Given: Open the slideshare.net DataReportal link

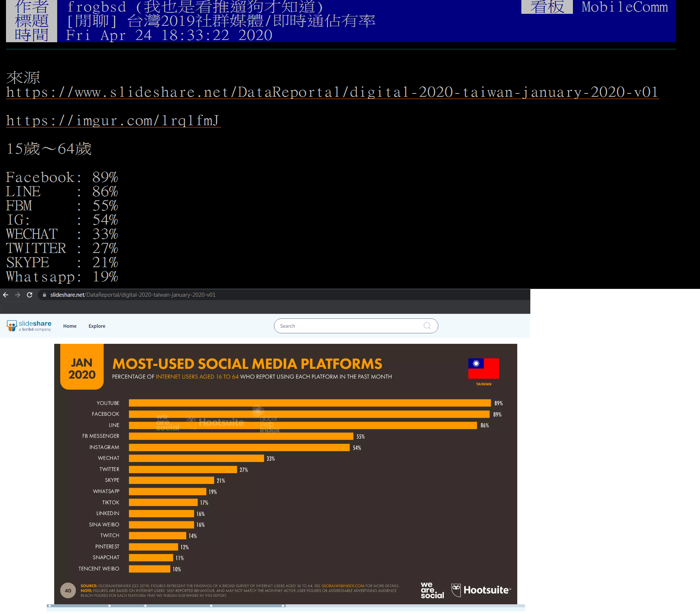Looking at the screenshot, I should click(x=332, y=92).
